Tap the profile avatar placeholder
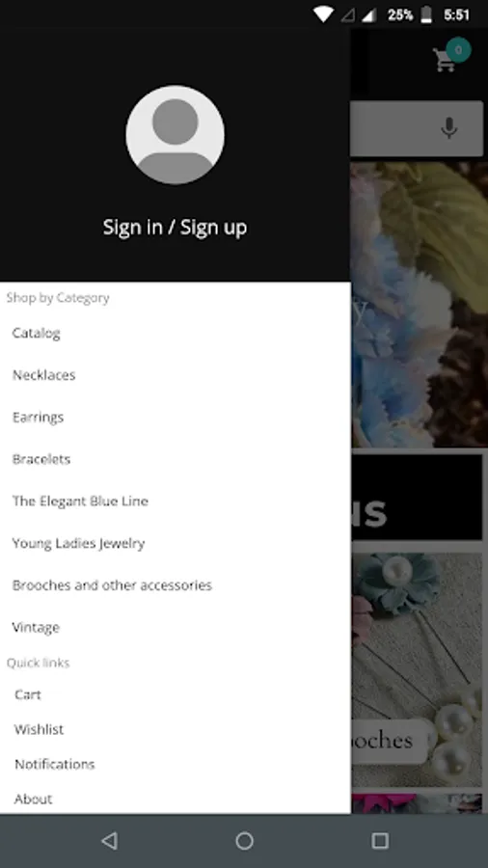Screen dimensions: 488x868 [x=175, y=134]
